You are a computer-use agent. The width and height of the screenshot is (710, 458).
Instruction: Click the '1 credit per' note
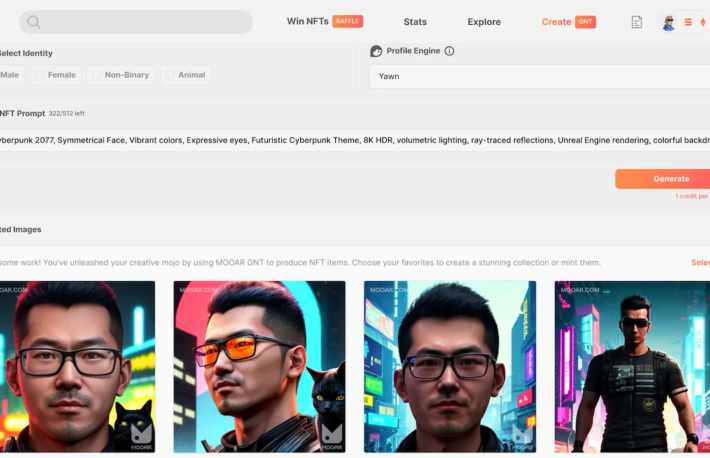pos(691,196)
